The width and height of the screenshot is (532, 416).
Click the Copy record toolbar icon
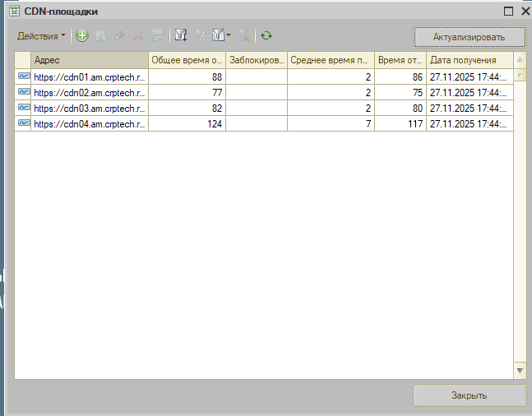tap(100, 36)
